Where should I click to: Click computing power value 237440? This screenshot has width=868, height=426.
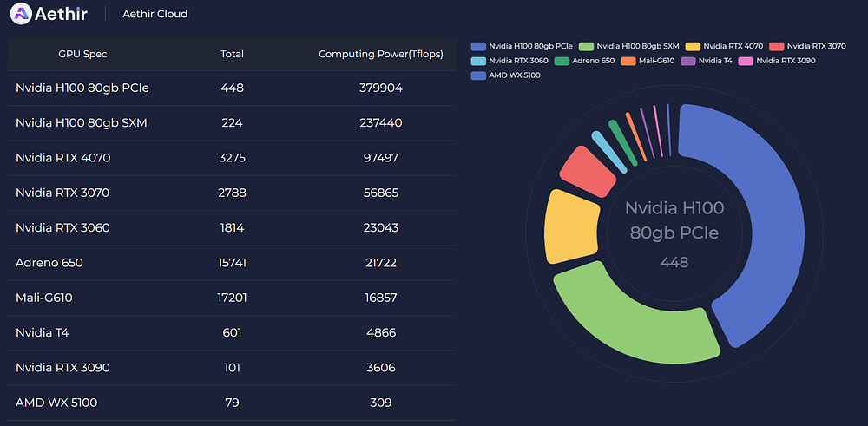click(381, 123)
